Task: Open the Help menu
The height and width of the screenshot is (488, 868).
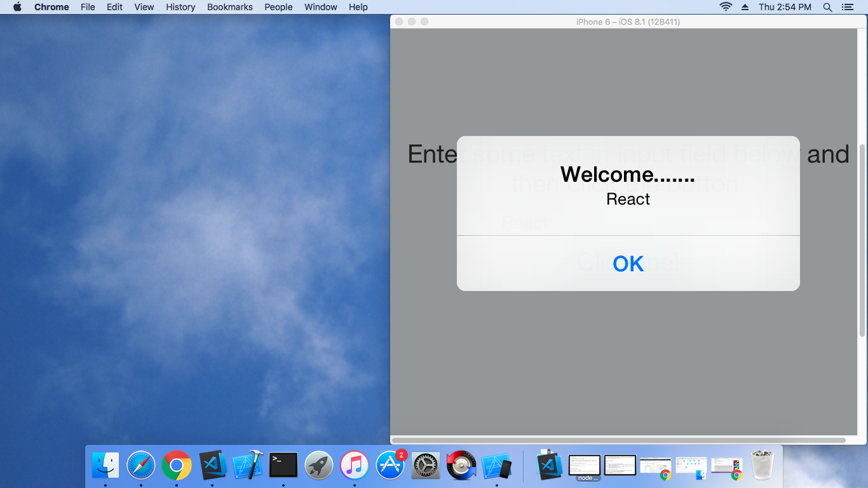Action: click(x=358, y=7)
